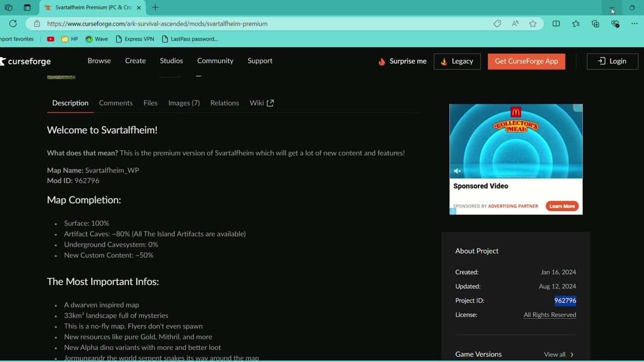
Task: Click the Underground Cavesystem: 0% item
Action: click(111, 245)
